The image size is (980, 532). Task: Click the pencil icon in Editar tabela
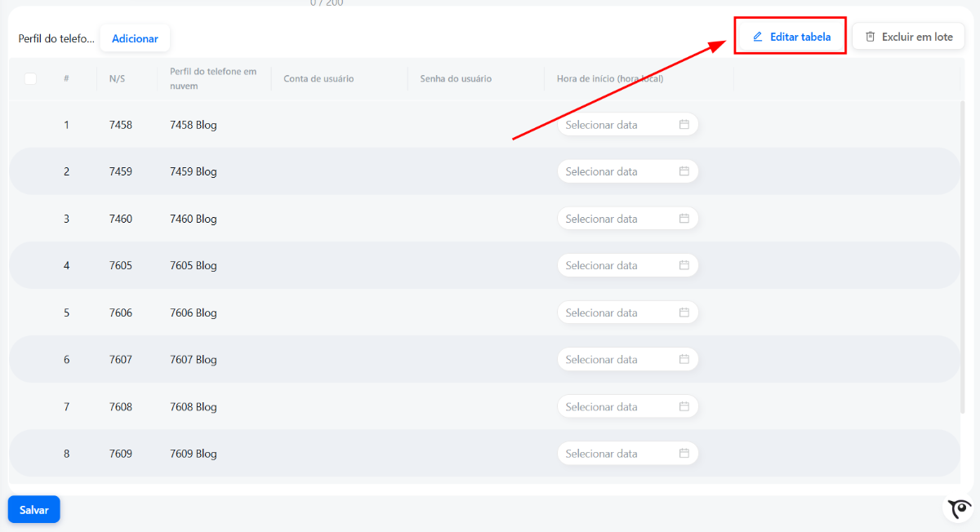point(758,37)
